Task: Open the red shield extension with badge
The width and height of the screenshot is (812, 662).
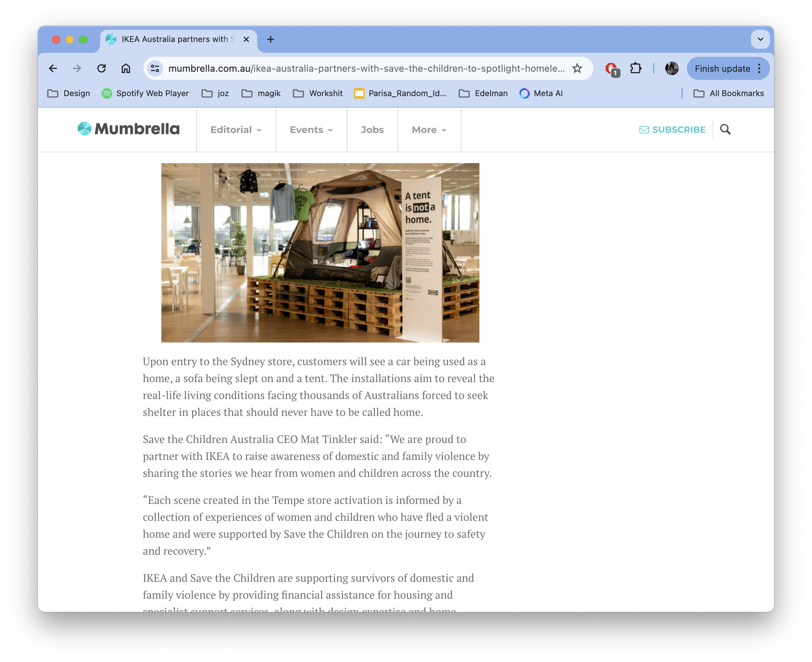Action: coord(612,69)
